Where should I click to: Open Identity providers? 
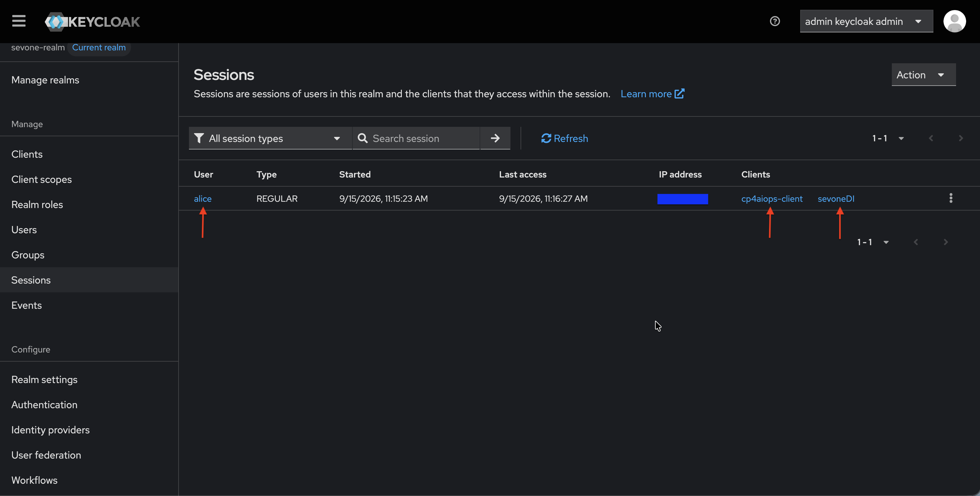point(51,430)
